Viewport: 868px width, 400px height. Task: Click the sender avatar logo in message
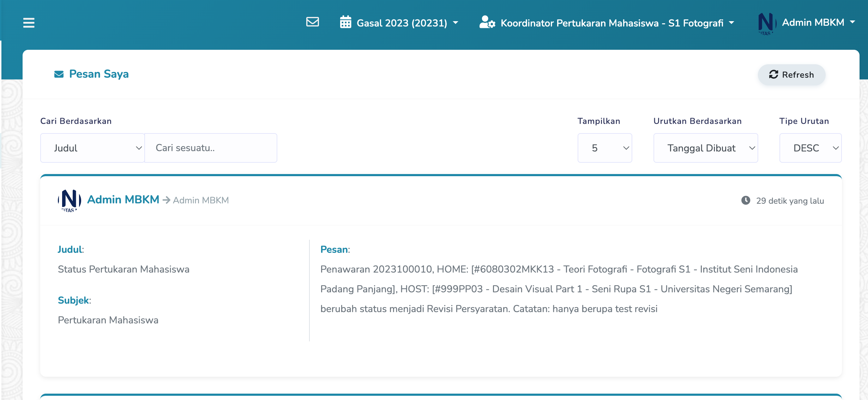point(69,200)
